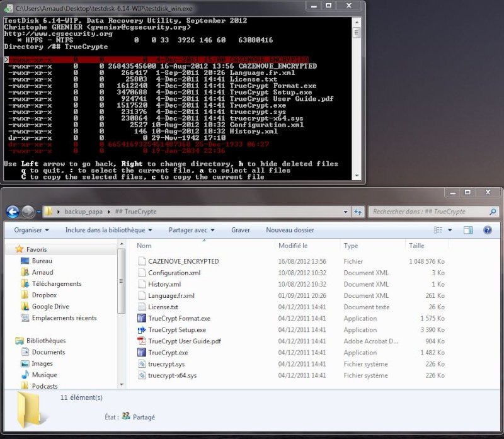Click the blue Help icon
This screenshot has height=439, width=504.
click(x=487, y=230)
